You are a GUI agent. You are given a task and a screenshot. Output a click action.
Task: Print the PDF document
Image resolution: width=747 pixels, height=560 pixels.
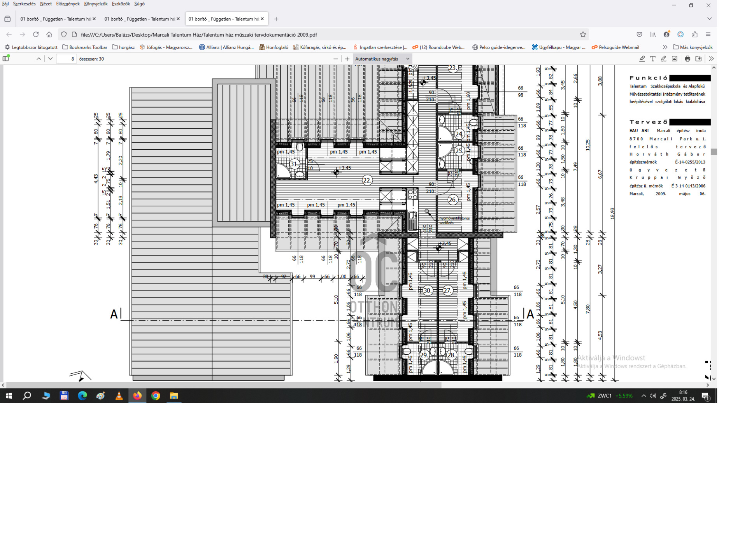pyautogui.click(x=687, y=59)
